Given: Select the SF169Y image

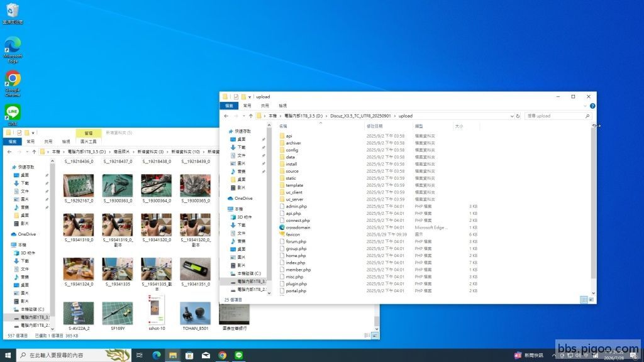Looking at the screenshot, I should click(118, 316).
